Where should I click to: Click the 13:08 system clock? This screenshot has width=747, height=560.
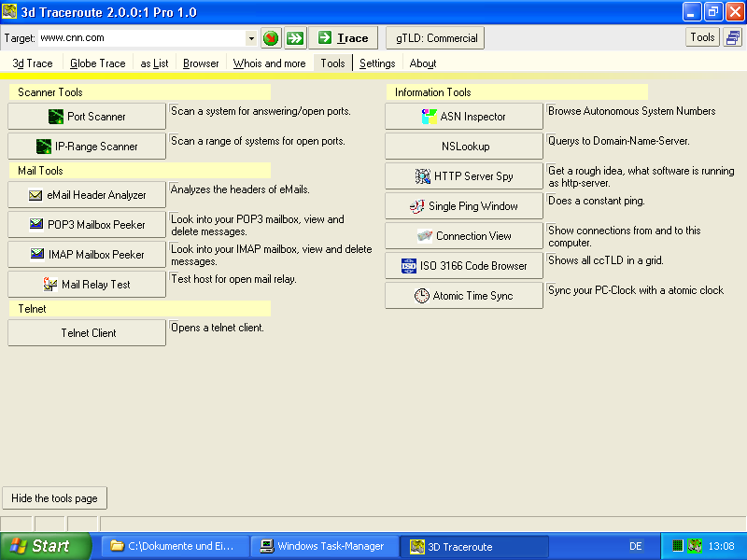721,546
